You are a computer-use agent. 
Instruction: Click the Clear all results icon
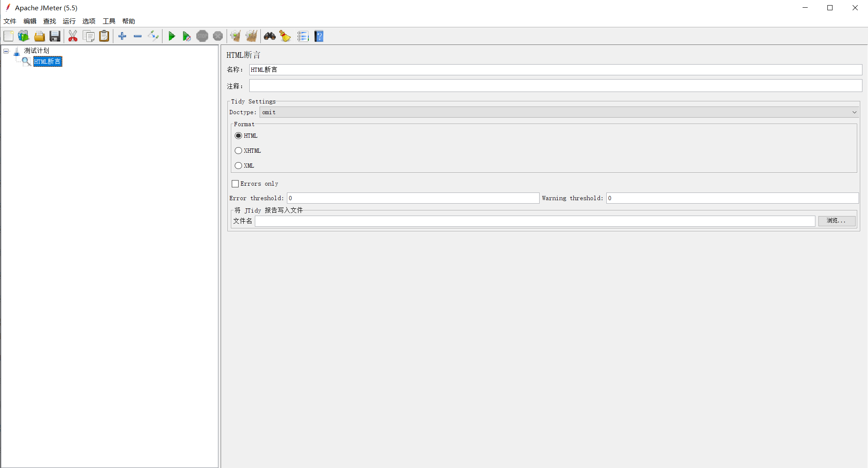[251, 36]
